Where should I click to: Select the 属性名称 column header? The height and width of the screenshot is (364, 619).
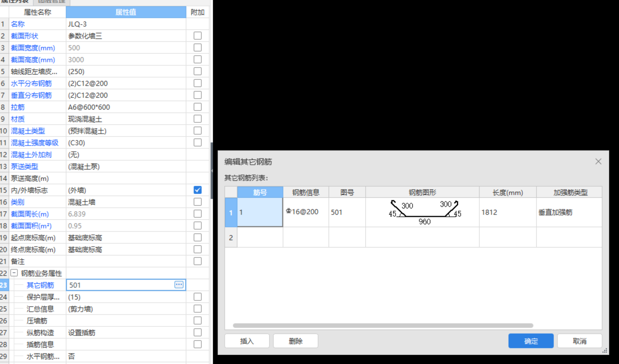37,12
